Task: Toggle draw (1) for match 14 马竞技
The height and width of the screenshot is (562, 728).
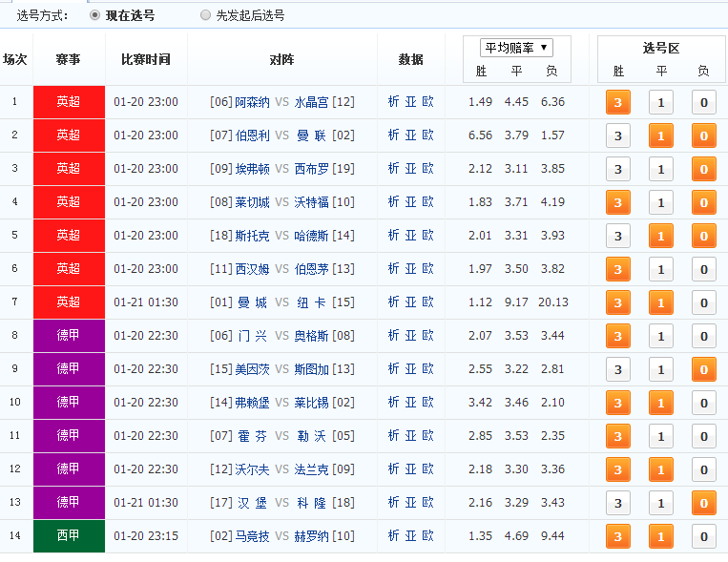Action: click(x=660, y=536)
